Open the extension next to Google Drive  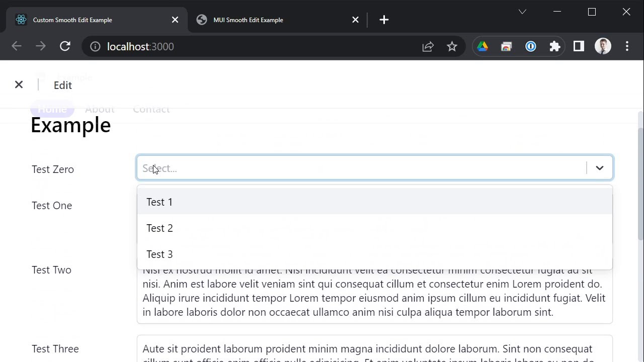click(507, 46)
